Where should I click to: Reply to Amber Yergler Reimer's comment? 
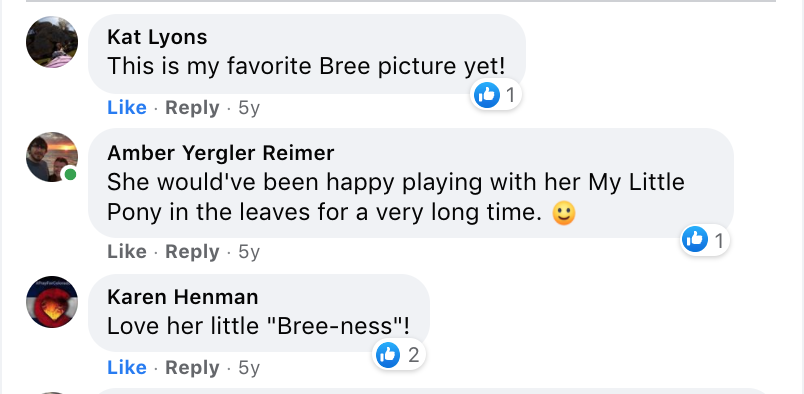[x=192, y=252]
